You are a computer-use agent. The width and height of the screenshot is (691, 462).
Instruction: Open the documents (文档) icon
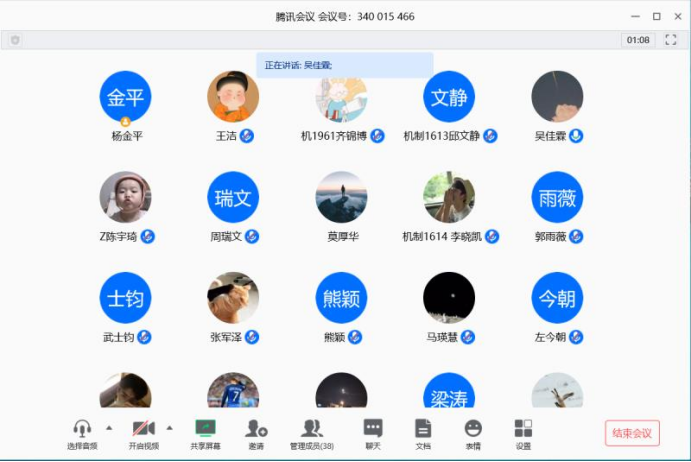[x=423, y=428]
